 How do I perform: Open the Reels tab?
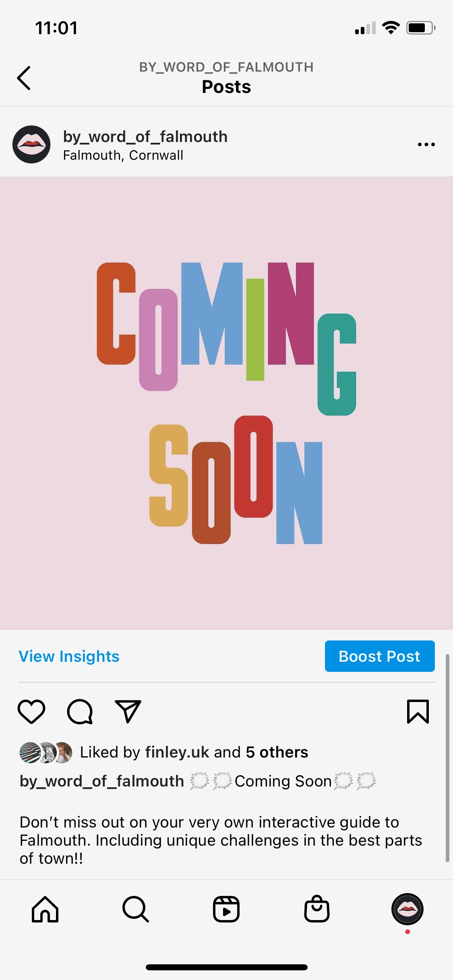click(x=226, y=909)
